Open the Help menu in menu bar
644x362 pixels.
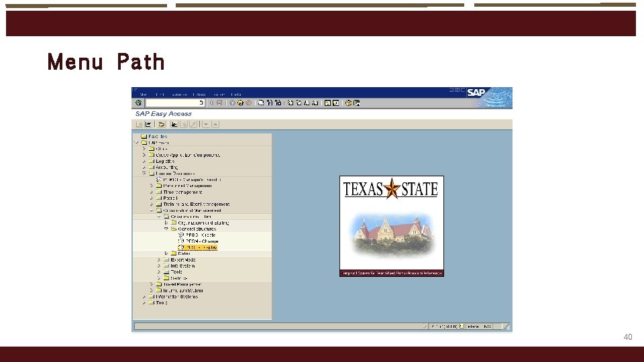pyautogui.click(x=235, y=95)
